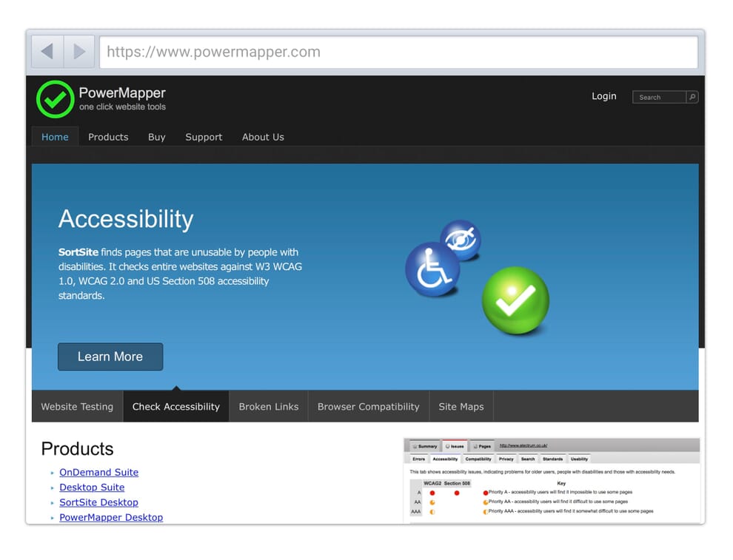
Task: Click the large green checkmark ball
Action: click(x=515, y=300)
